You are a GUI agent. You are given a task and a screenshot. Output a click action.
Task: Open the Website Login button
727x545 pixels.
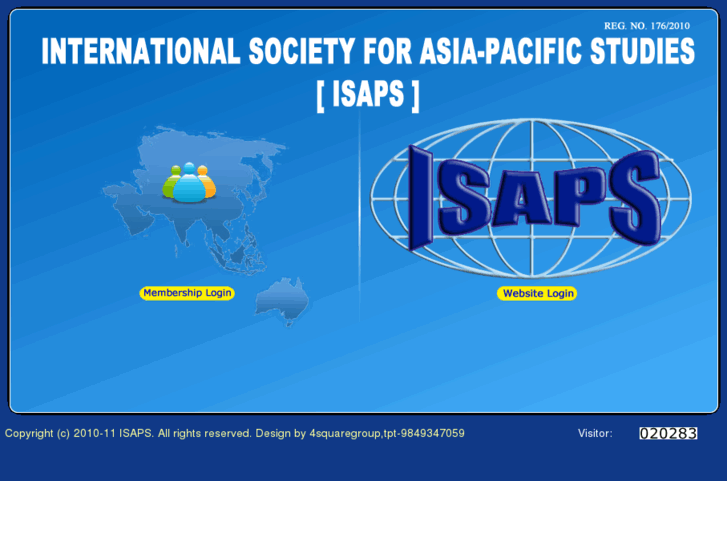(537, 294)
